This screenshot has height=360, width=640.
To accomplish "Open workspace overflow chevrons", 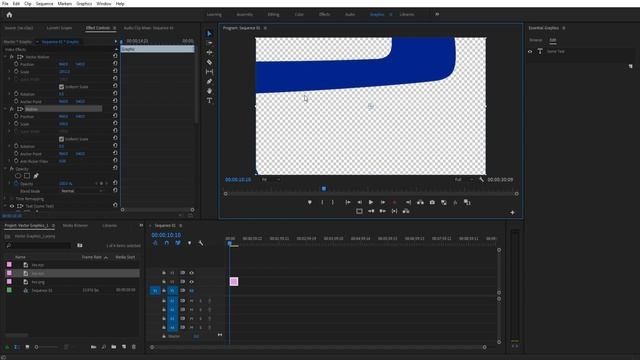I will (437, 14).
